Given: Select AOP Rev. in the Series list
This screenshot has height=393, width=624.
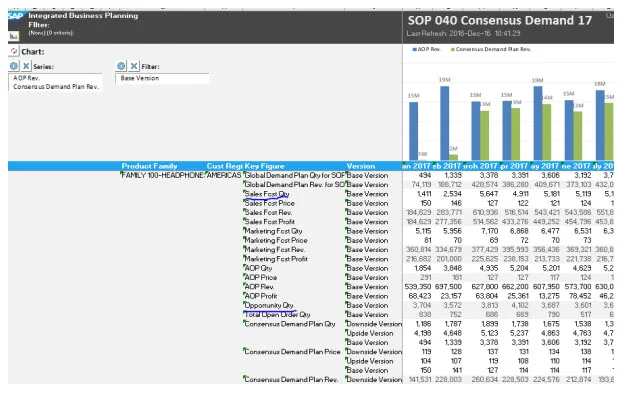Looking at the screenshot, I should point(27,78).
